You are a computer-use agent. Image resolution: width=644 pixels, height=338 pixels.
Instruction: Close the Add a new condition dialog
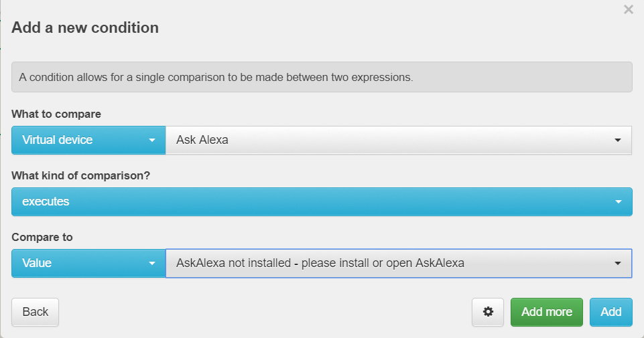pos(628,9)
